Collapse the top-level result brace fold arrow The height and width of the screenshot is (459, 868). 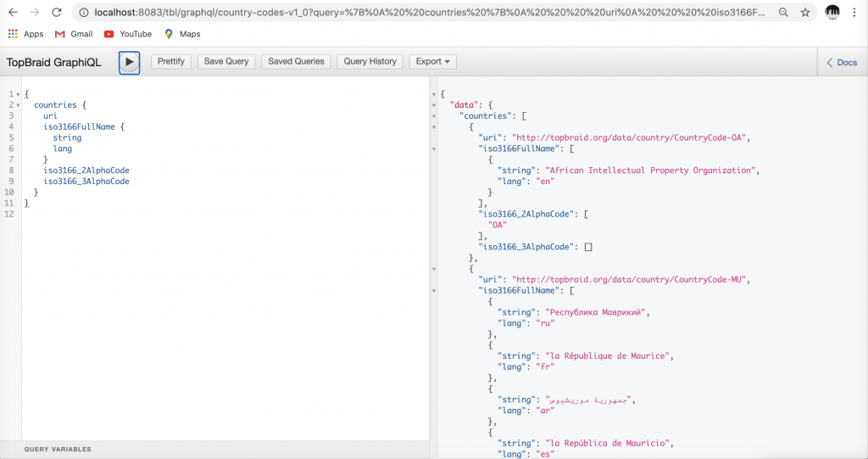coord(433,94)
